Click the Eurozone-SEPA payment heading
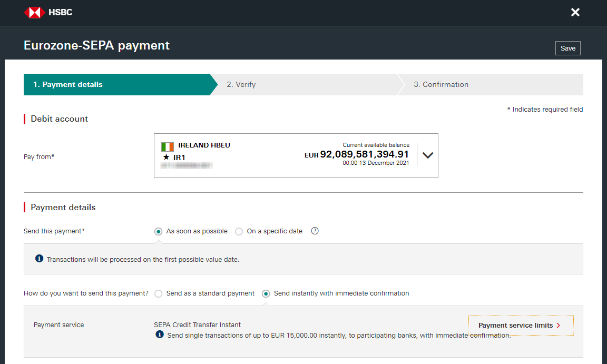Viewport: 607px width, 364px height. point(97,46)
